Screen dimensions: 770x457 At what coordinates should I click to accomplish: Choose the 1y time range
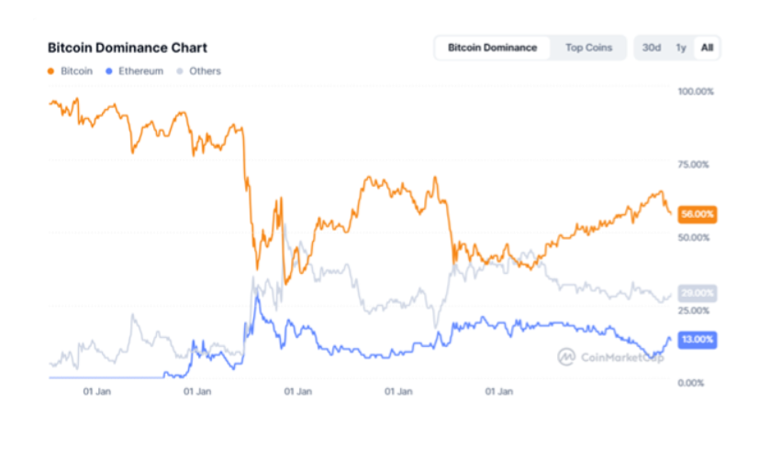point(681,47)
